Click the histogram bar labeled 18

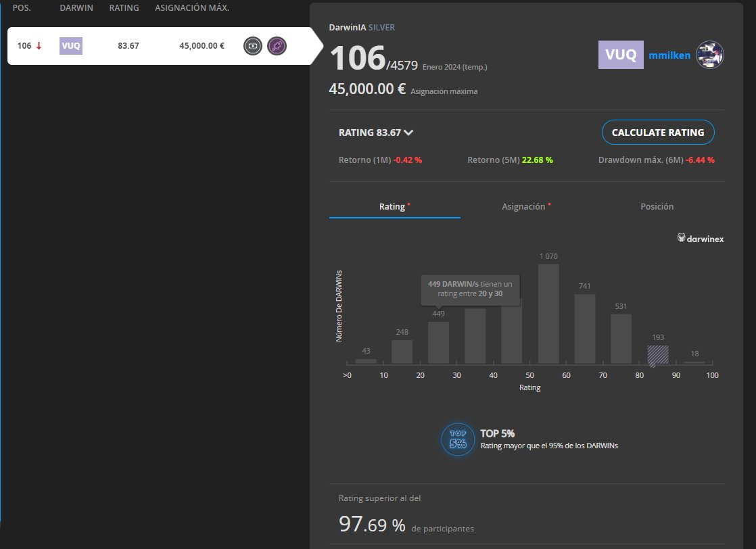[694, 362]
